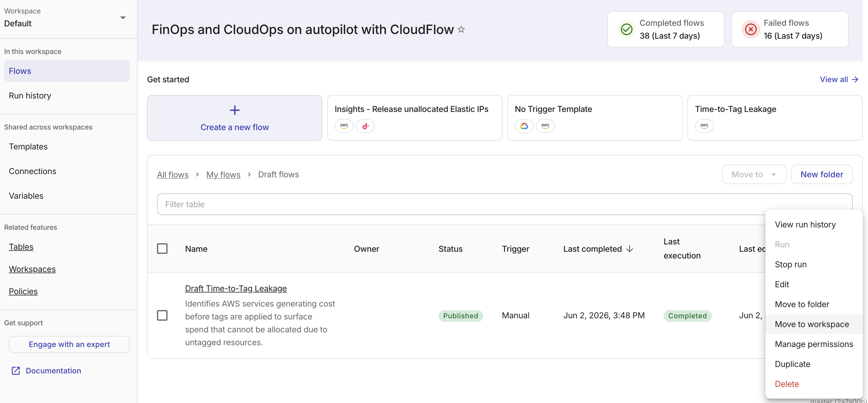Click the Published status badge

coord(461,316)
